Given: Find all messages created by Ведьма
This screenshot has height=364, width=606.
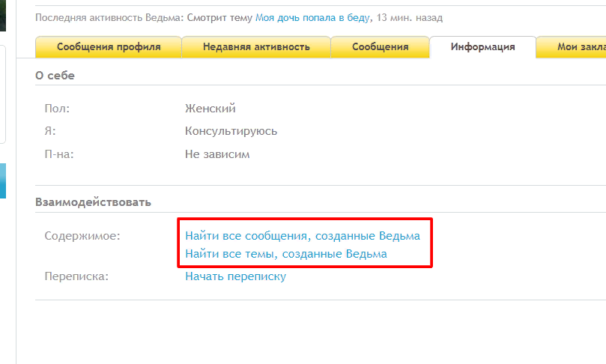Looking at the screenshot, I should pyautogui.click(x=303, y=236).
